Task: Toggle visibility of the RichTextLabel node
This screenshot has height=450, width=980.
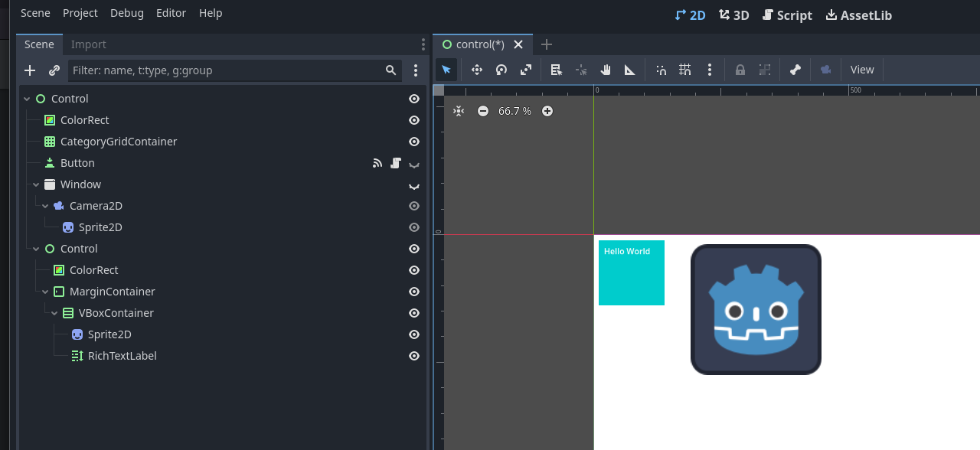Action: [x=414, y=356]
